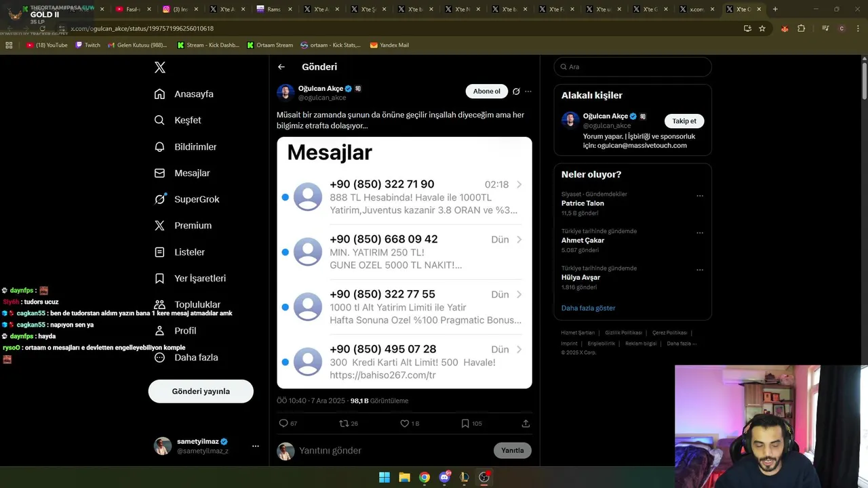Open File Explorer from taskbar
Screen dimensions: 868x488
tap(404, 477)
